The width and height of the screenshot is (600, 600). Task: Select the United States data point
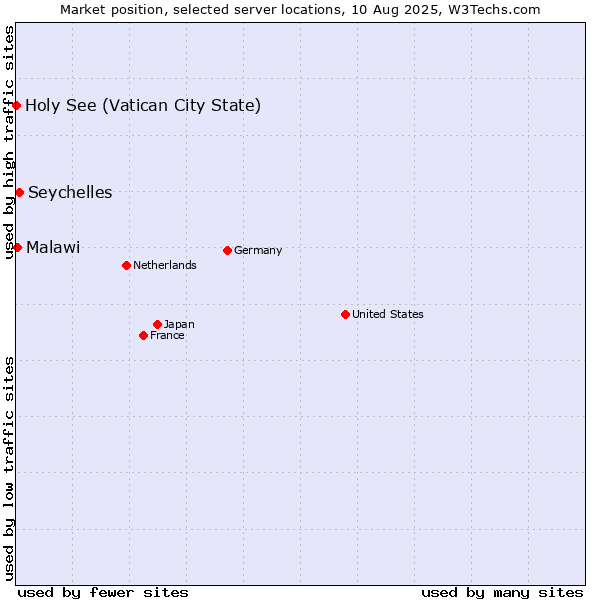pyautogui.click(x=346, y=315)
